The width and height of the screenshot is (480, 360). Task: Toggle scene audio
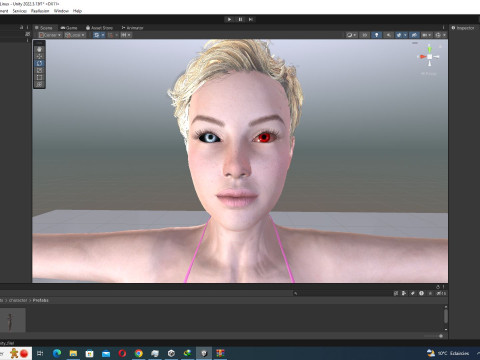click(x=388, y=35)
